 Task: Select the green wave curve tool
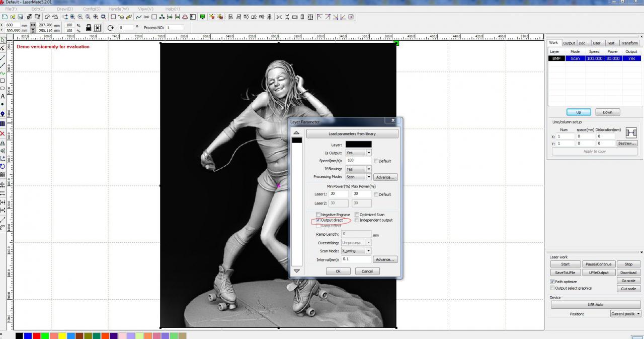click(3, 73)
